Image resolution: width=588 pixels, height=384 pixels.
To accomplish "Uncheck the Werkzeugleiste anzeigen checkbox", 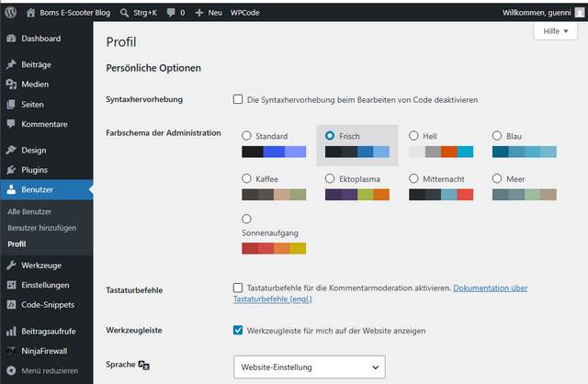I will (x=238, y=330).
